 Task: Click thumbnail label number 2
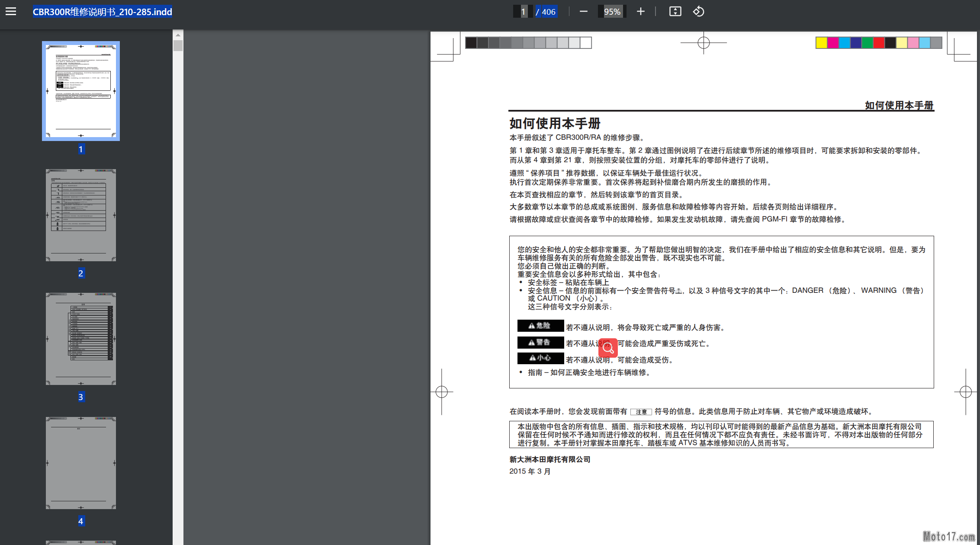(81, 273)
